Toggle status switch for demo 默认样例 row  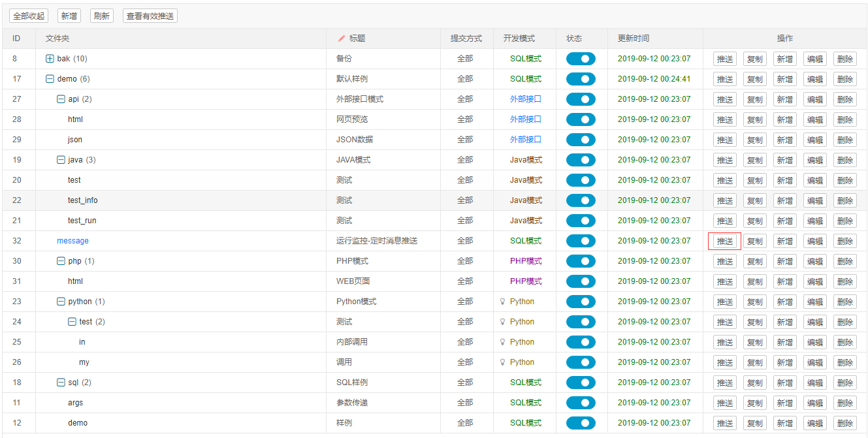pos(581,79)
